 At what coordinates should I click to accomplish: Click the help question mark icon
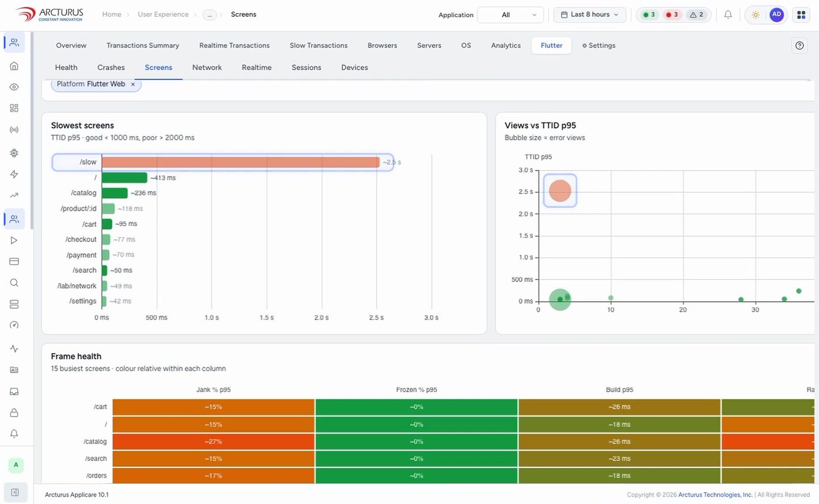(799, 45)
